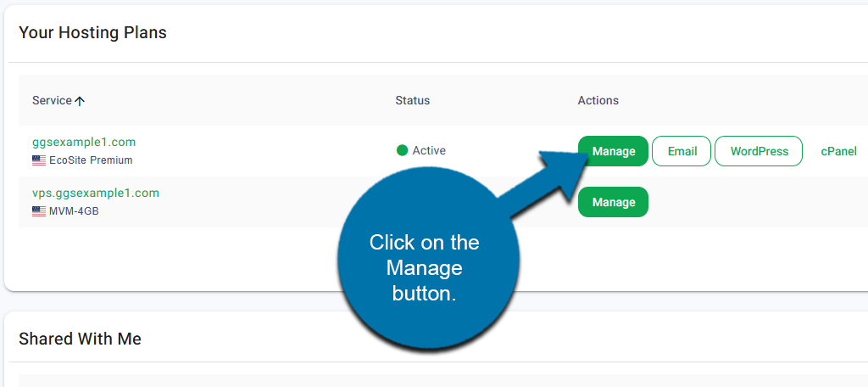Click the Status column header
Viewport: 868px width, 387px height.
pyautogui.click(x=412, y=100)
